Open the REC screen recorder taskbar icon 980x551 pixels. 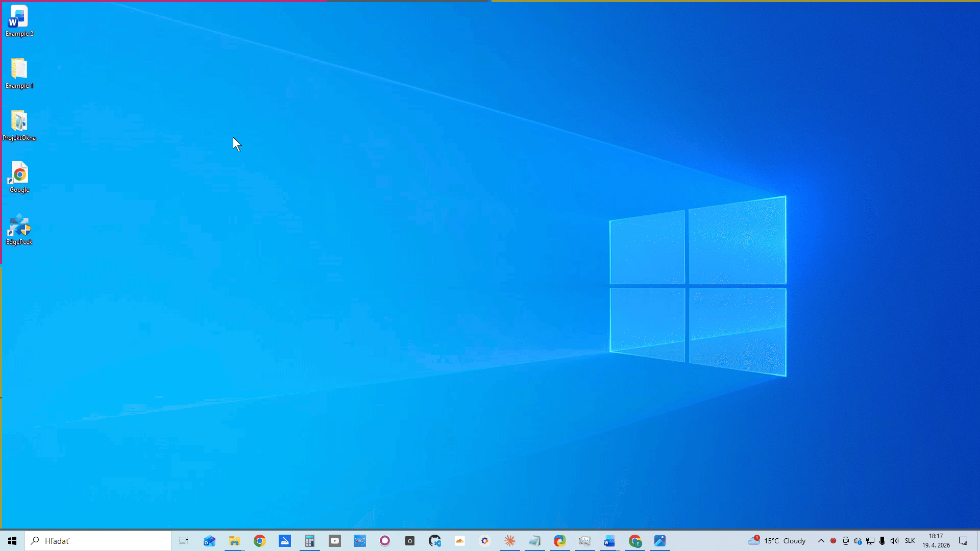pyautogui.click(x=359, y=541)
